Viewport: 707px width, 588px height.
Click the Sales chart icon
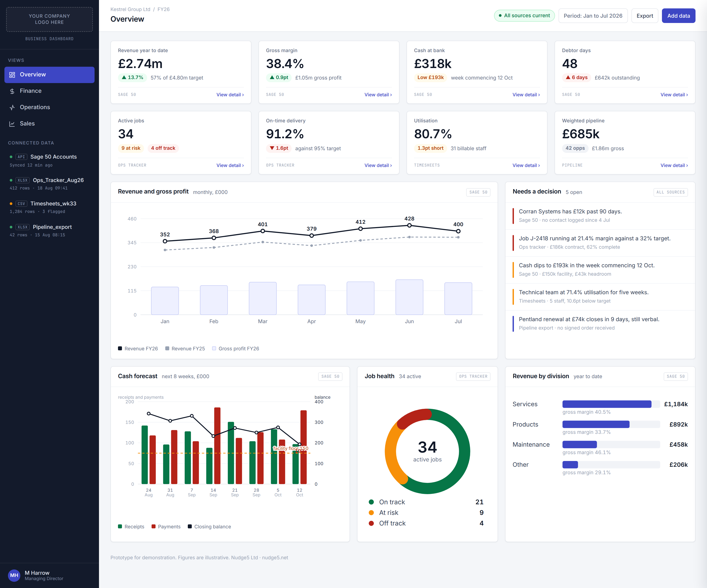12,124
